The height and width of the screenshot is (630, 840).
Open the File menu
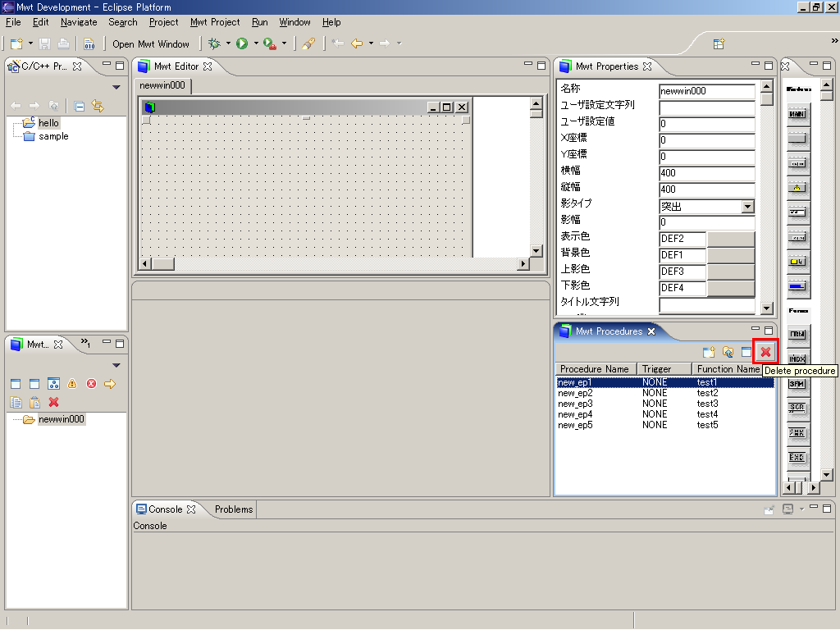13,22
